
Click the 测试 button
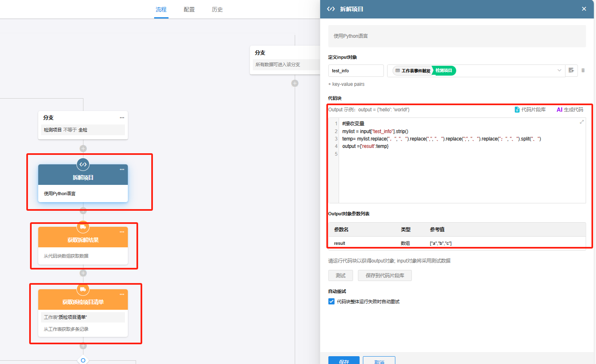click(340, 276)
